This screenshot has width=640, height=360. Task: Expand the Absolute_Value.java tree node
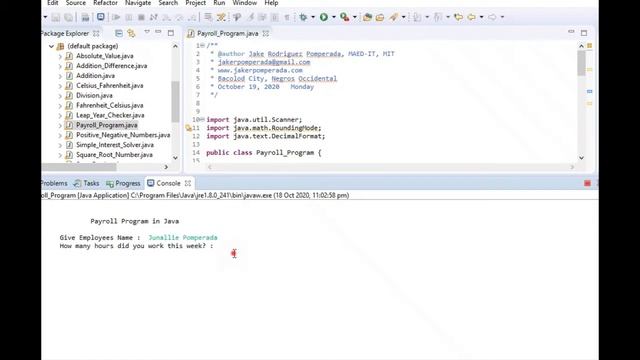point(60,56)
